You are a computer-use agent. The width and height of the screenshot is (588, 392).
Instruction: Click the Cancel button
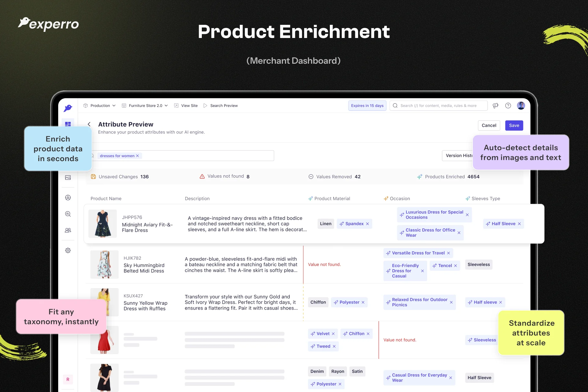point(489,126)
